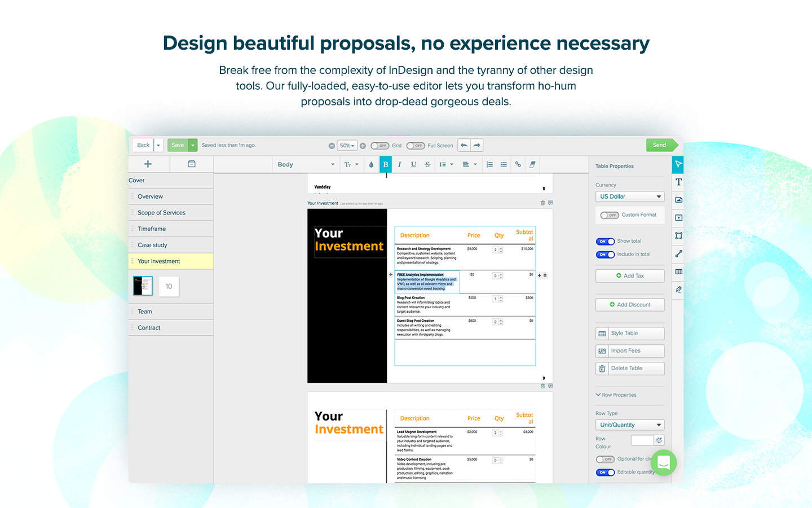Disable Editable quantity switch
812x508 pixels.
pyautogui.click(x=606, y=472)
